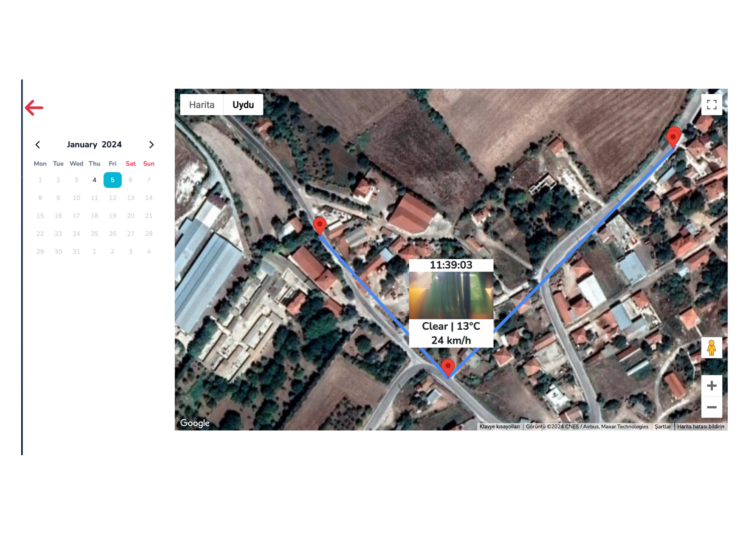Click the red back arrow
Viewport: 756px width, 534px height.
[34, 108]
